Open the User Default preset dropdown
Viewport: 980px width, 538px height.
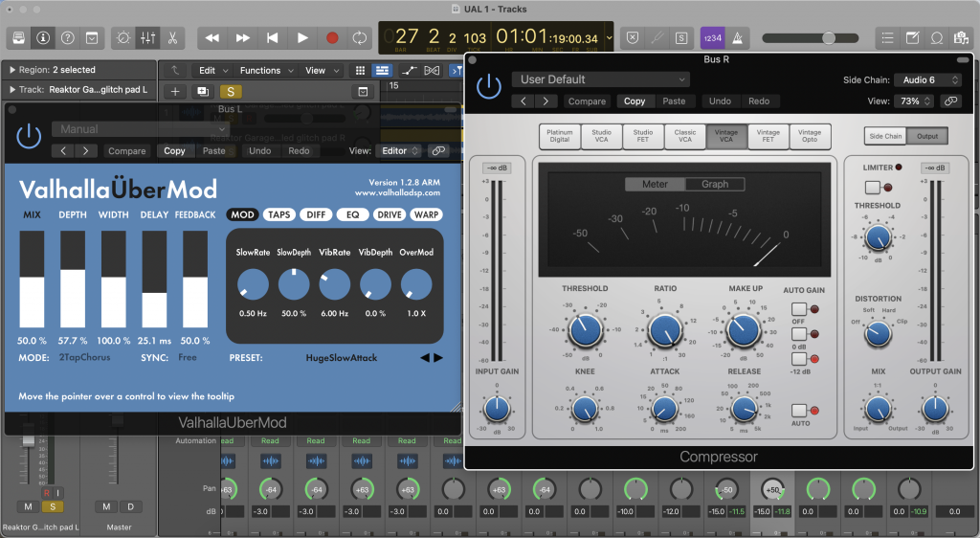[601, 79]
